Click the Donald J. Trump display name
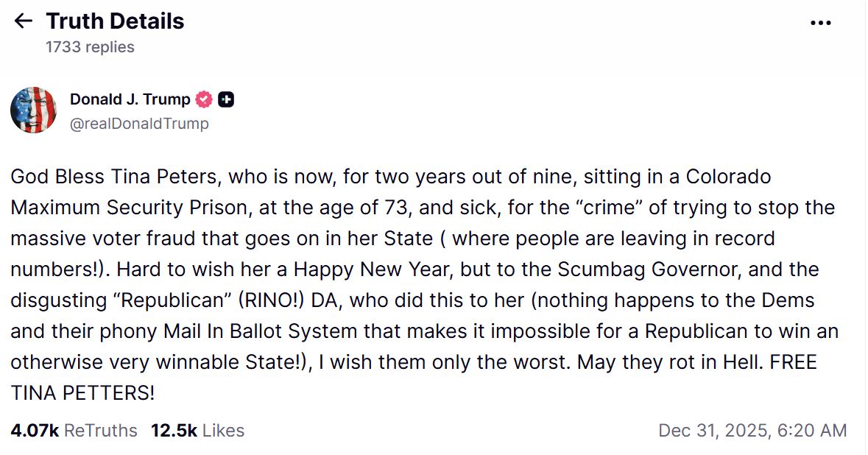The image size is (868, 455). pos(130,99)
